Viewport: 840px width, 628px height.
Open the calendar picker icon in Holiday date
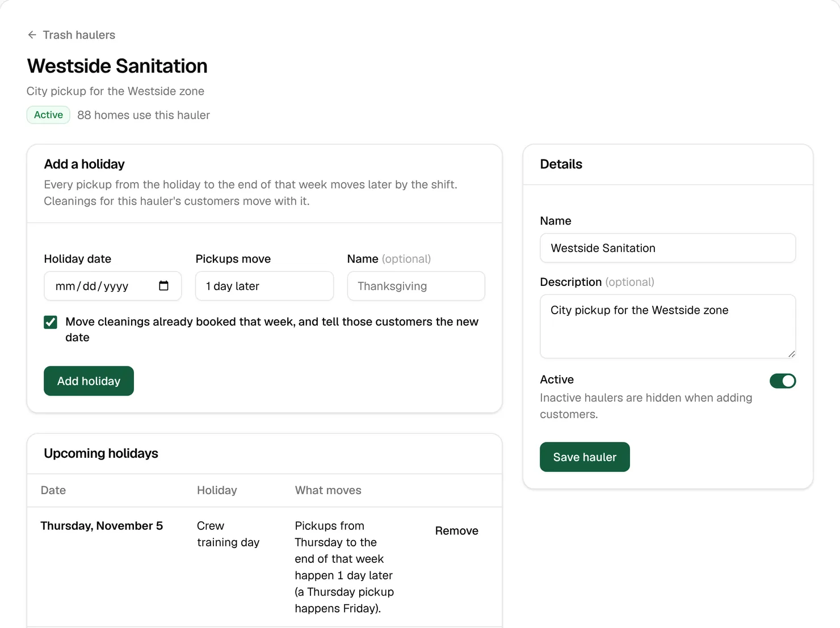tap(163, 286)
